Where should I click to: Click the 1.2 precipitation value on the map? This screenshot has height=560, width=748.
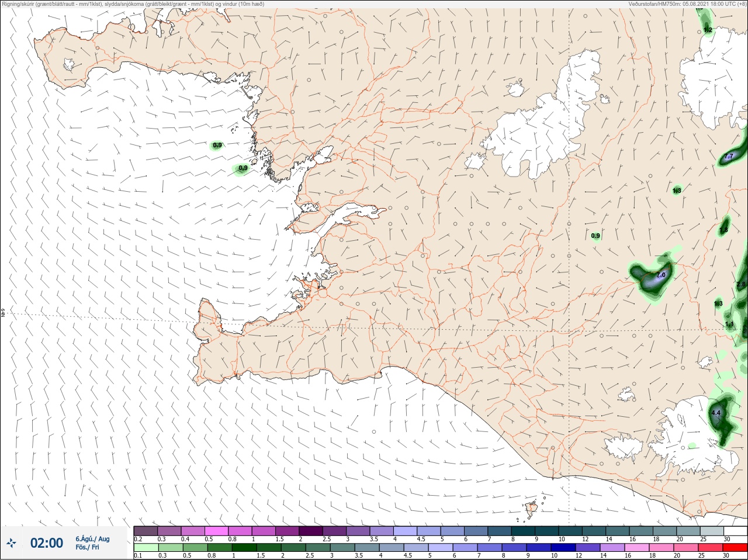(708, 30)
